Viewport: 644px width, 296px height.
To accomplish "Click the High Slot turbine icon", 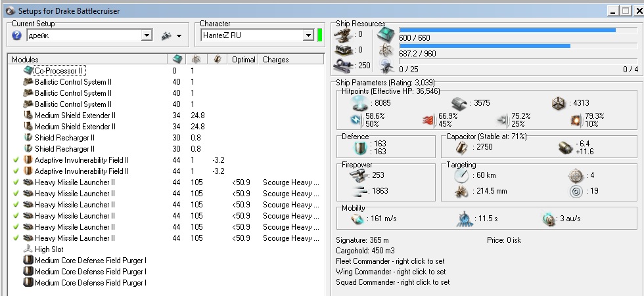I will pyautogui.click(x=28, y=249).
